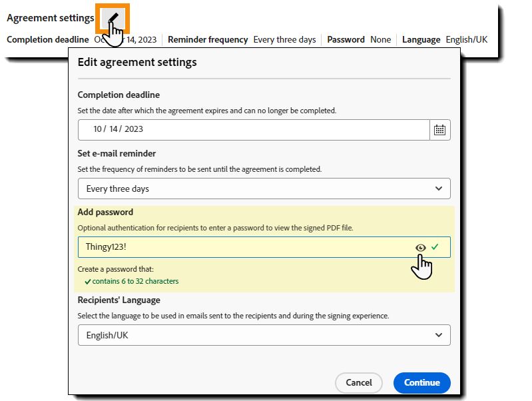The image size is (532, 401).
Task: Click the Continue button
Action: tap(421, 382)
